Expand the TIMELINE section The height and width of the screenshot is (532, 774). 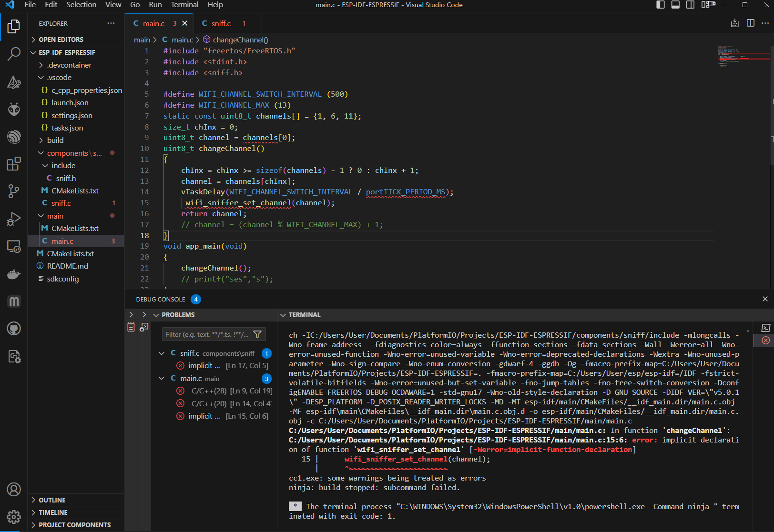76,512
